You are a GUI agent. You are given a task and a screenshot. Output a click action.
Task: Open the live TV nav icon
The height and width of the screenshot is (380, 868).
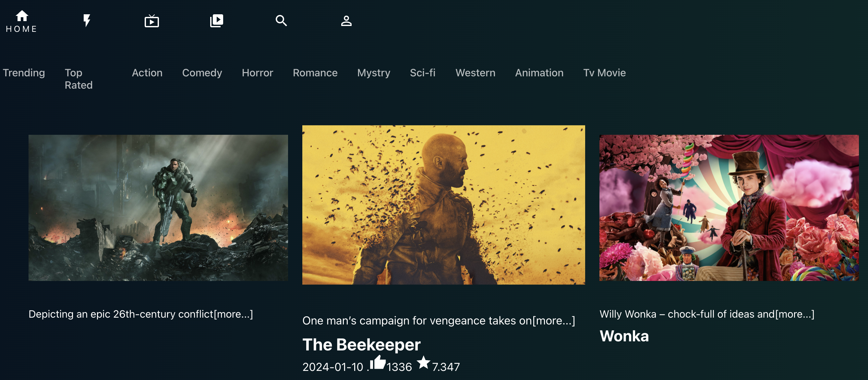pos(151,21)
